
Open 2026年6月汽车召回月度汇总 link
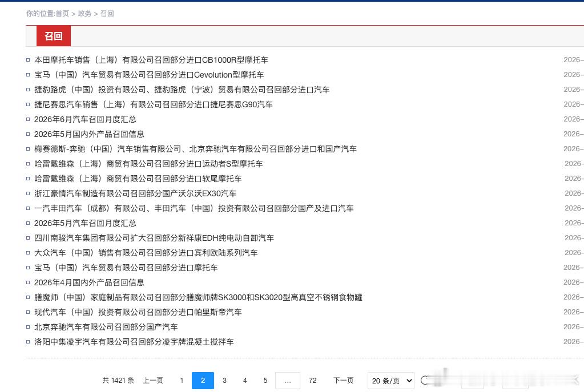85,119
